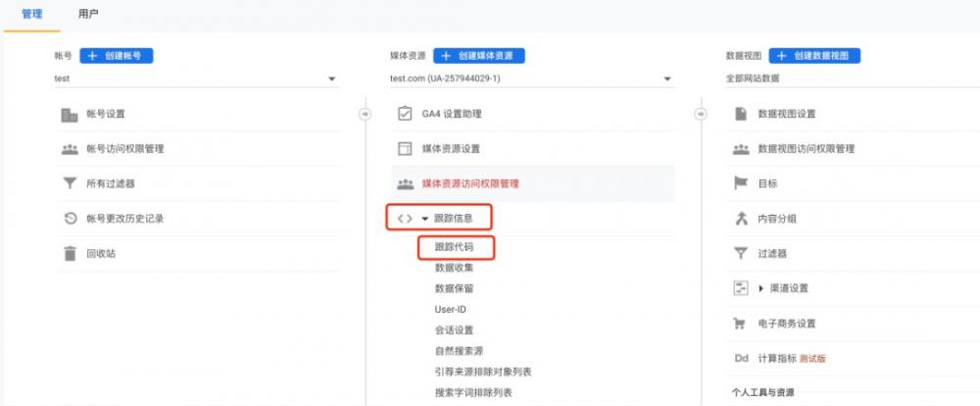Select 数据保留 under 跟踪信息
The width and height of the screenshot is (980, 406).
pyautogui.click(x=455, y=288)
